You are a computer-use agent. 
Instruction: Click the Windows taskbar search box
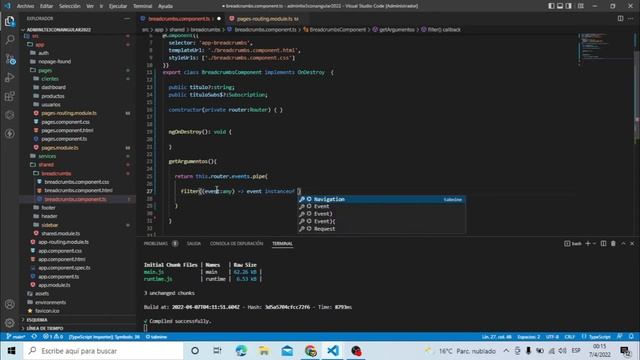coord(103,351)
